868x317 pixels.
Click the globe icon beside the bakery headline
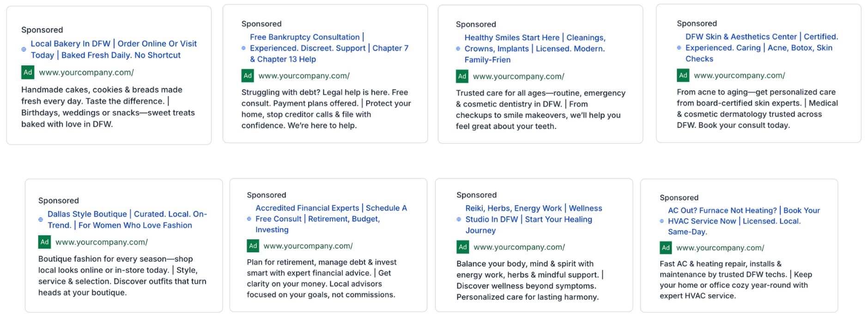click(x=24, y=49)
